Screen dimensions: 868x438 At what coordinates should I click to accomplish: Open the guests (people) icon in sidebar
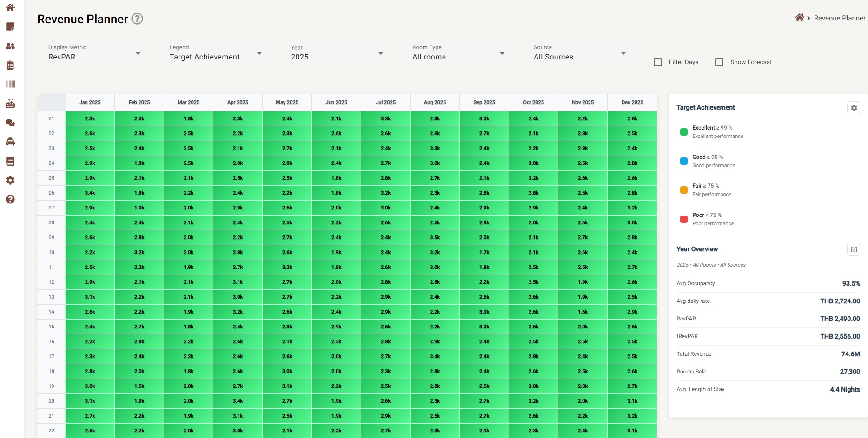point(10,46)
